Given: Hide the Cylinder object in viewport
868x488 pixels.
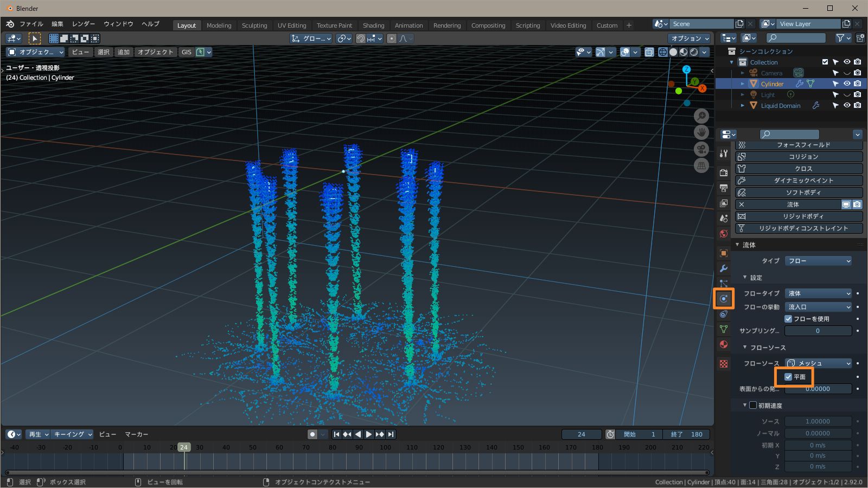Looking at the screenshot, I should point(847,84).
